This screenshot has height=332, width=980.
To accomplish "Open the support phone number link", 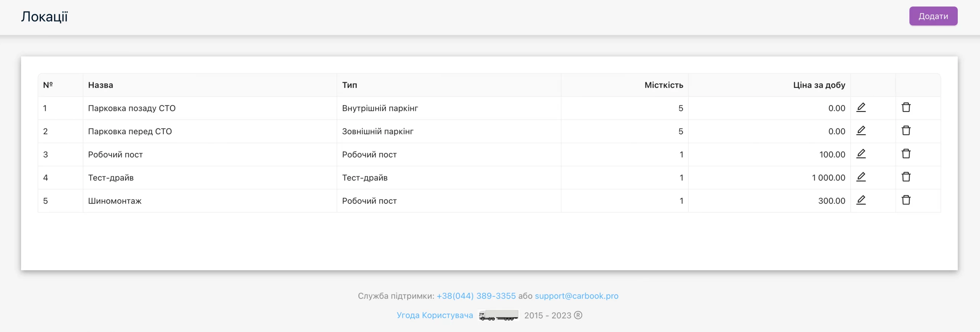I will point(476,296).
